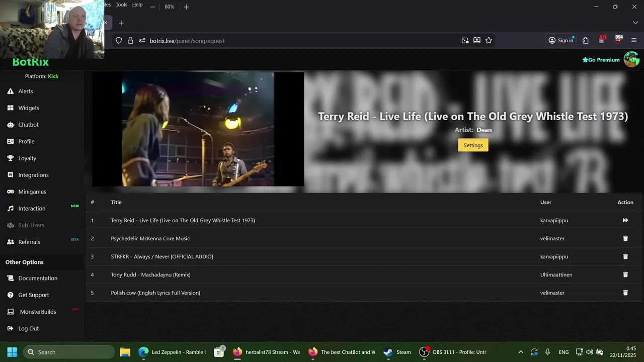This screenshot has height=362, width=644.
Task: Zoom in with the plus button
Action: pos(186,7)
